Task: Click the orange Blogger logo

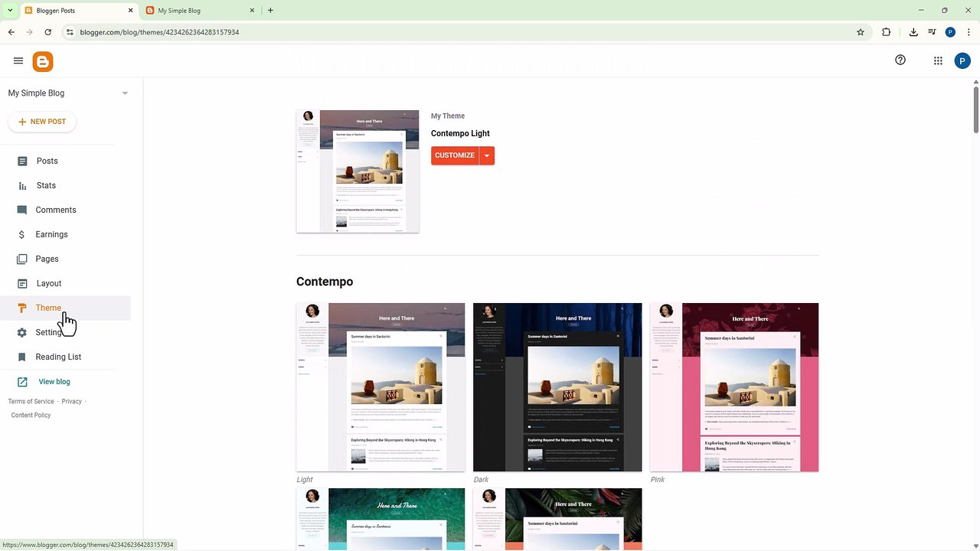Action: [43, 62]
